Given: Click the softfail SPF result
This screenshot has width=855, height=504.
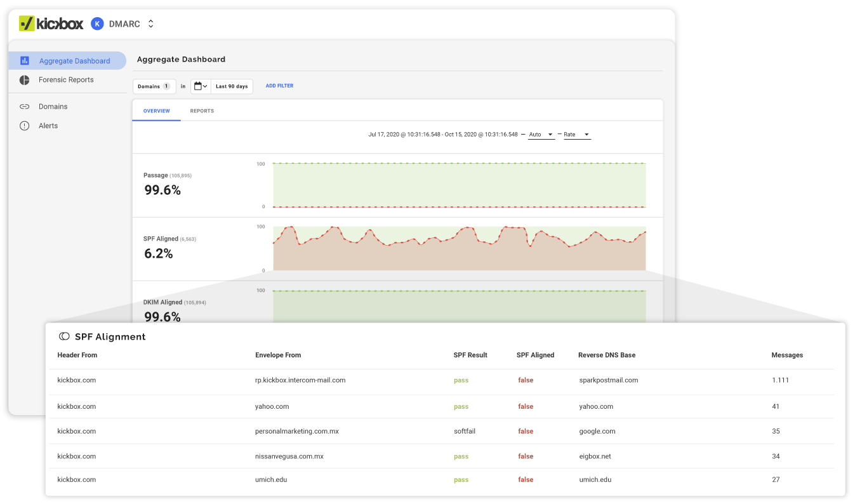Looking at the screenshot, I should pyautogui.click(x=465, y=431).
